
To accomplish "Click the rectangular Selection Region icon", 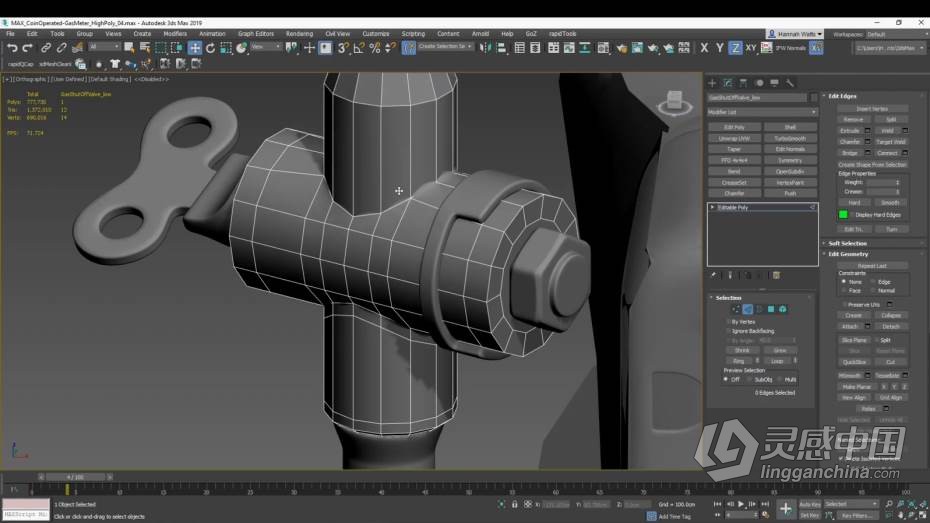I will point(161,48).
